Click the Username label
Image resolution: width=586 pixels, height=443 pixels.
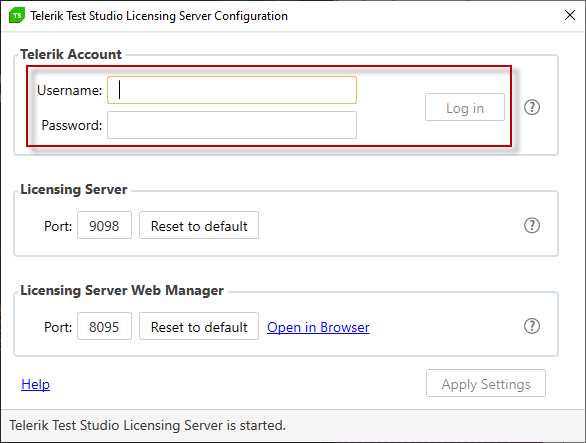70,90
